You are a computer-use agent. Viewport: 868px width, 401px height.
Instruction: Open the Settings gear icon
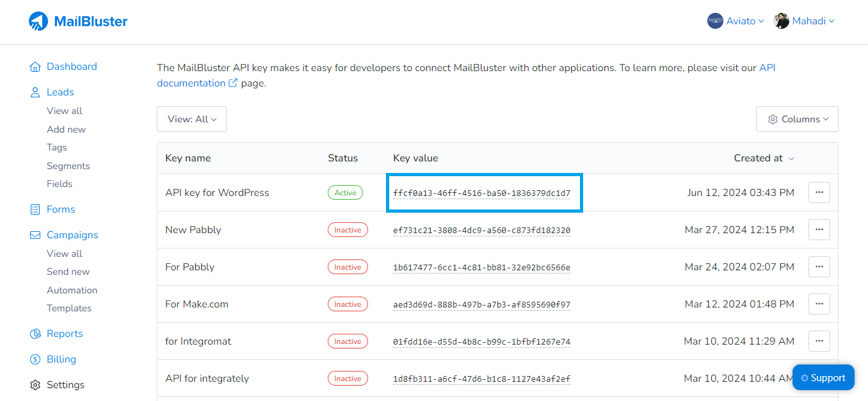click(x=35, y=384)
